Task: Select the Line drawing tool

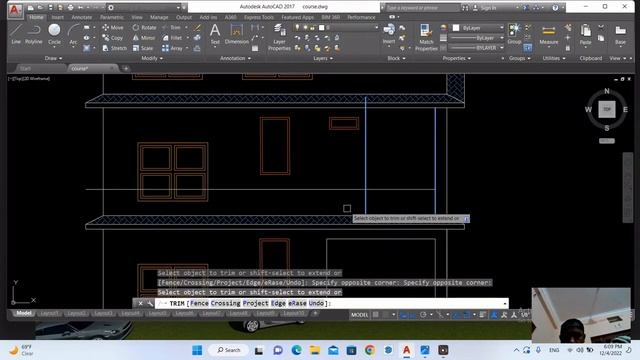Action: click(x=16, y=33)
